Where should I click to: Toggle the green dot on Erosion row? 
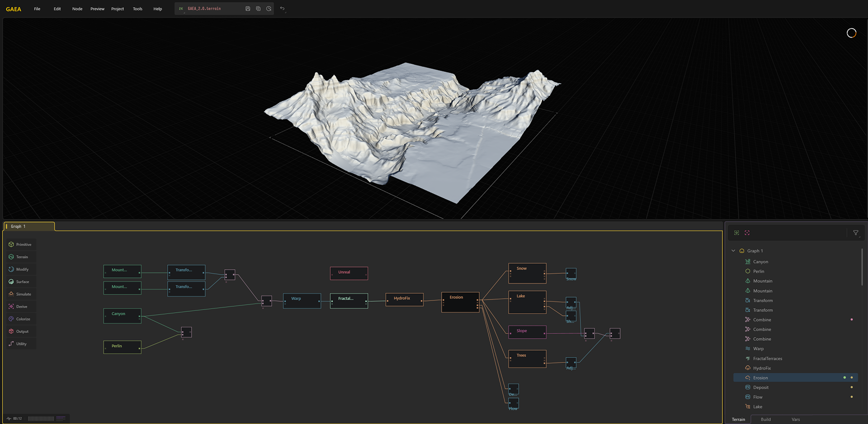click(x=844, y=378)
